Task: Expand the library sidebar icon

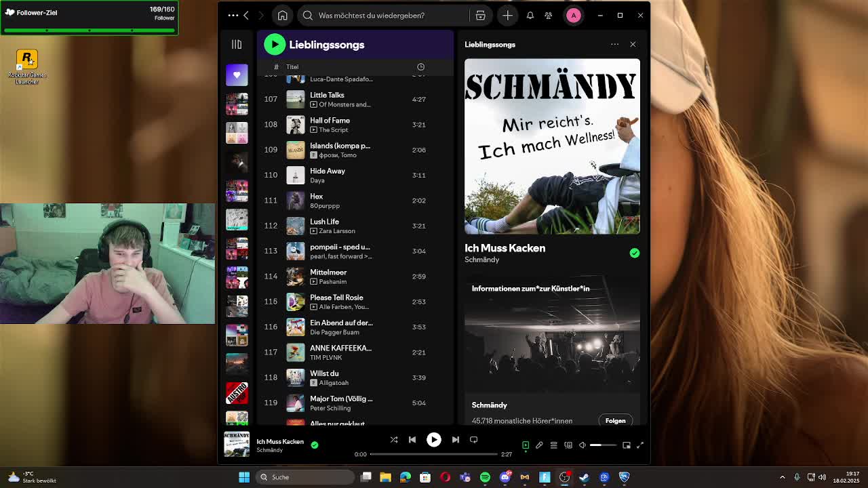Action: [x=237, y=45]
